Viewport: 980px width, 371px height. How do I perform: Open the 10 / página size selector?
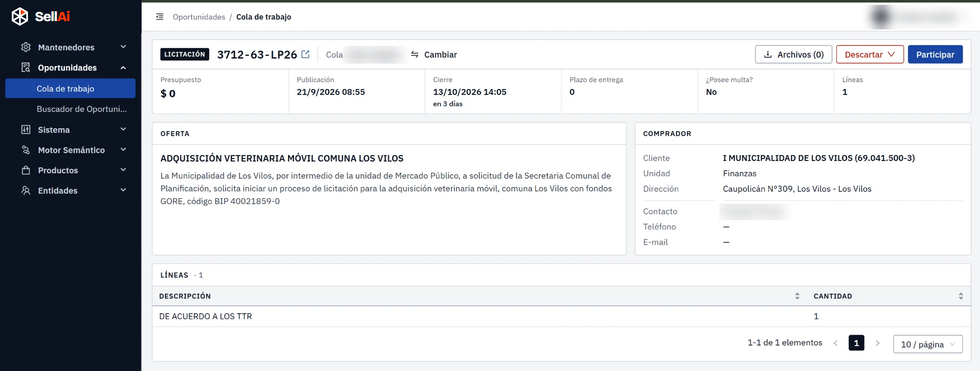click(x=928, y=344)
